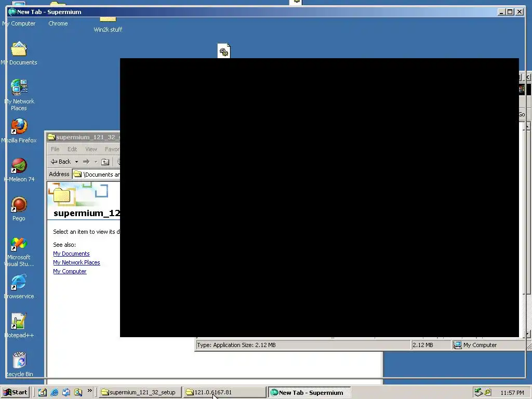The width and height of the screenshot is (532, 399).
Task: Launch Outlook Express from Quick Launch
Action: 66,392
